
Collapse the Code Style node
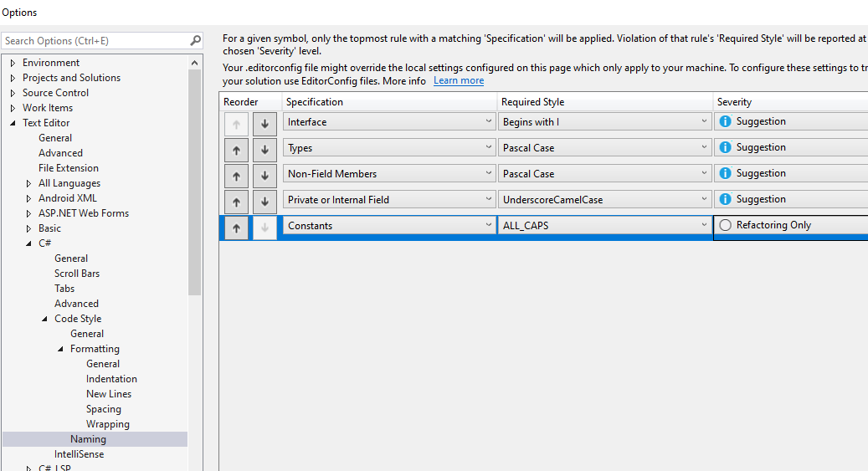(45, 319)
